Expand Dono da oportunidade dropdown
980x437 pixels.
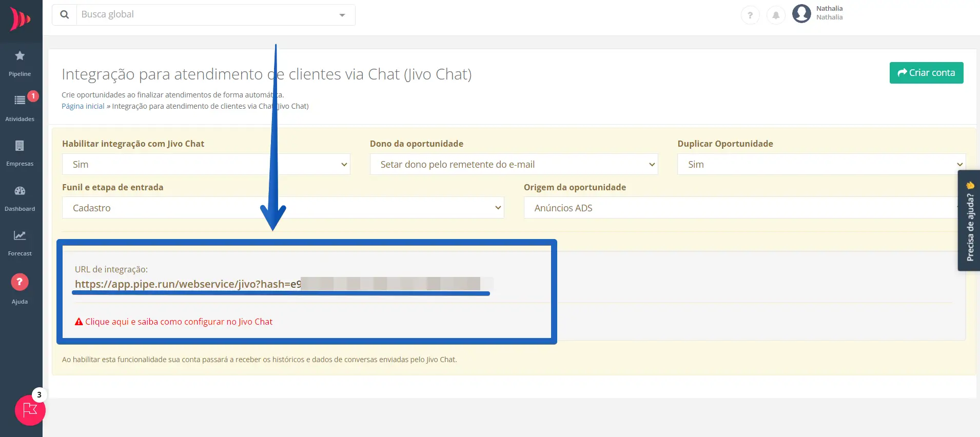pyautogui.click(x=514, y=165)
